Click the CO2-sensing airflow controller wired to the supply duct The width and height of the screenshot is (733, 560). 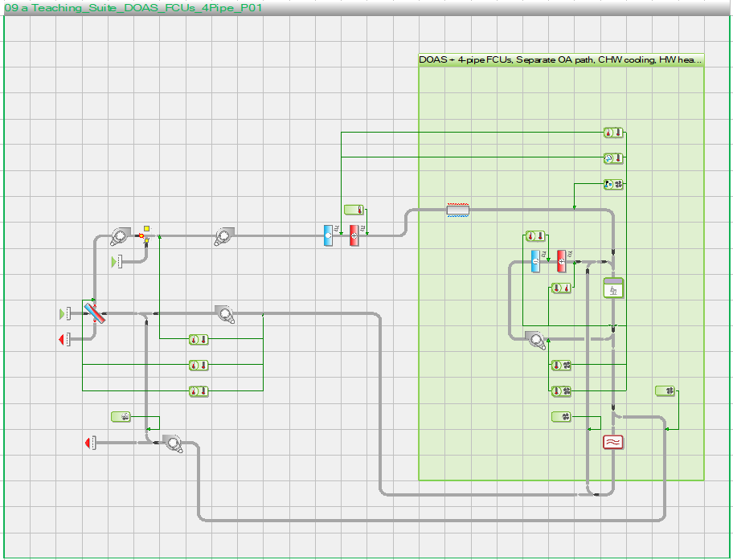[x=613, y=184]
